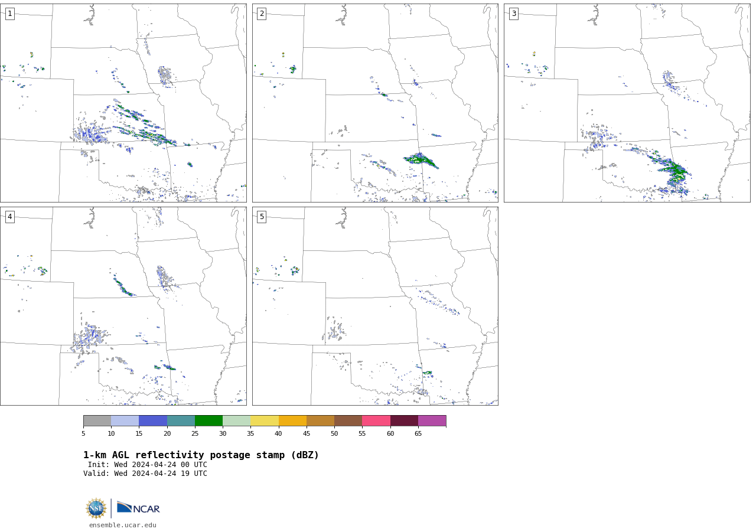Click the maroon 60-65 dBZ swatch
Viewport: 756px width, 532px height.
coord(404,421)
